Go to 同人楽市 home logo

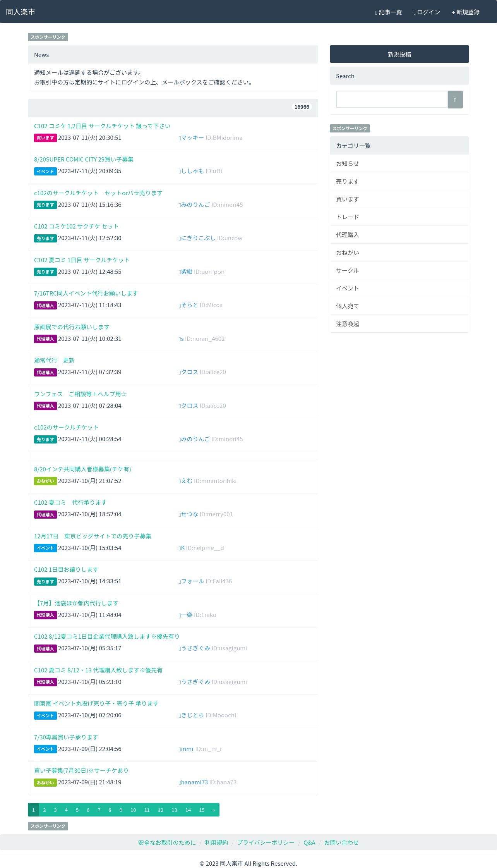[x=21, y=12]
